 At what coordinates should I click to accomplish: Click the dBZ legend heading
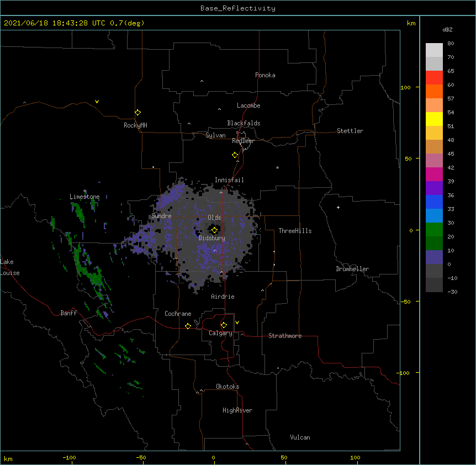[447, 29]
